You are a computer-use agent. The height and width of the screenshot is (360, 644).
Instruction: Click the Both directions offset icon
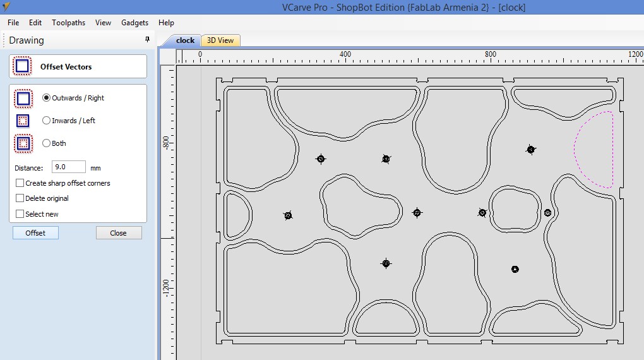[23, 143]
